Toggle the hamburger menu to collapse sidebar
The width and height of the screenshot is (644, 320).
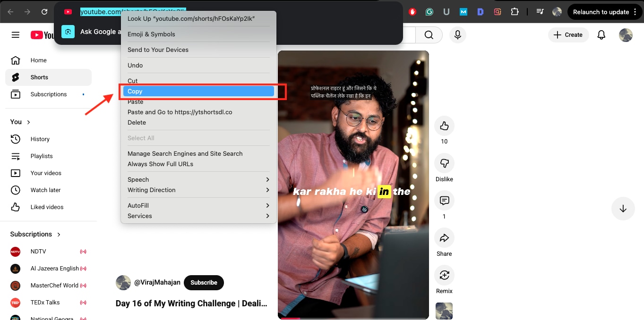pyautogui.click(x=15, y=34)
